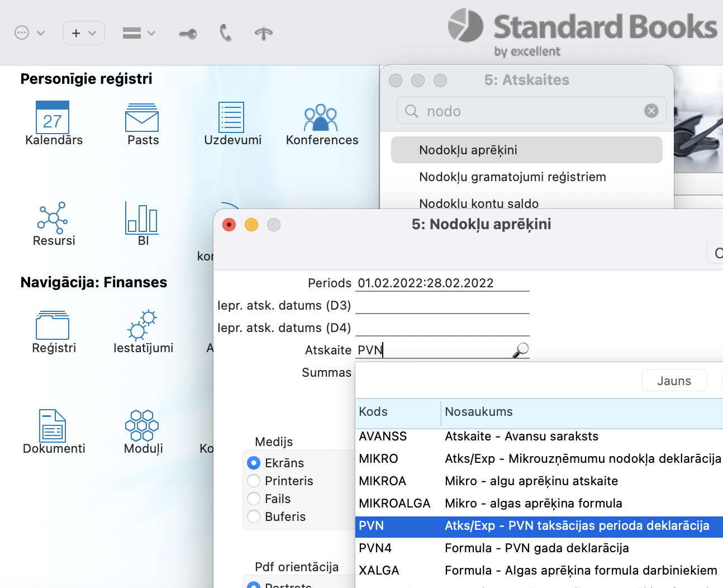Open the Pasts mail icon
This screenshot has width=723, height=588.
[142, 117]
